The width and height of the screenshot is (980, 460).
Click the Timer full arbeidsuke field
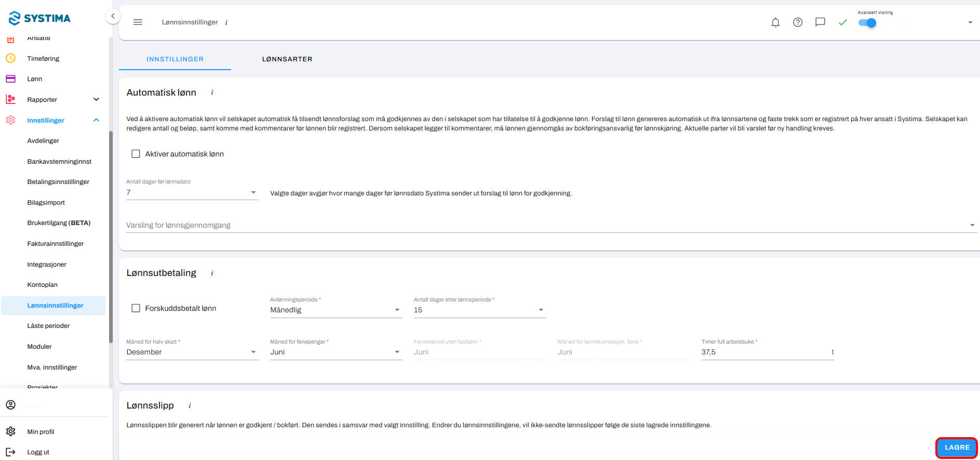768,352
